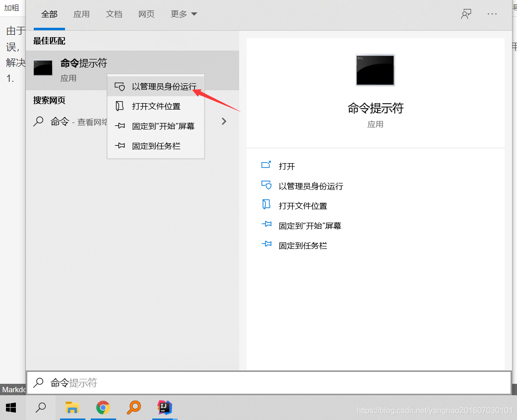The image size is (517, 420).
Task: Choose 固定到任务栏 in the context menu
Action: pos(156,146)
